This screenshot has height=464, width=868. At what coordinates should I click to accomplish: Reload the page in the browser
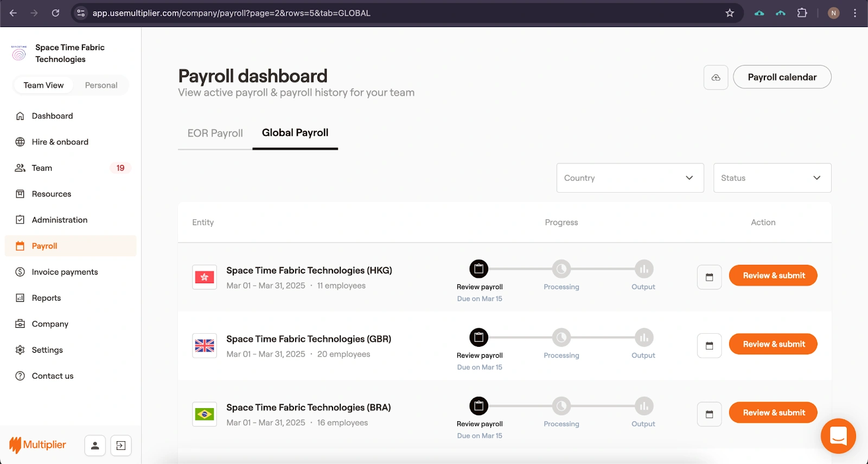[x=55, y=13]
